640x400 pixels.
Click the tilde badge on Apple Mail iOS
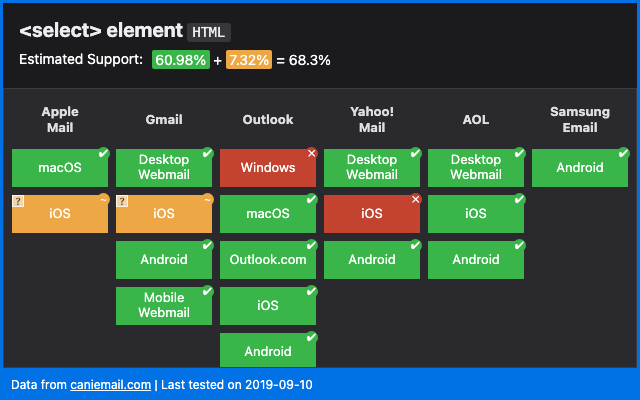[104, 199]
